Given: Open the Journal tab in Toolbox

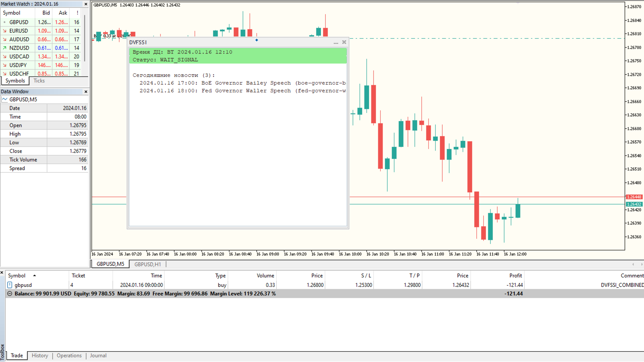Looking at the screenshot, I should point(98,356).
